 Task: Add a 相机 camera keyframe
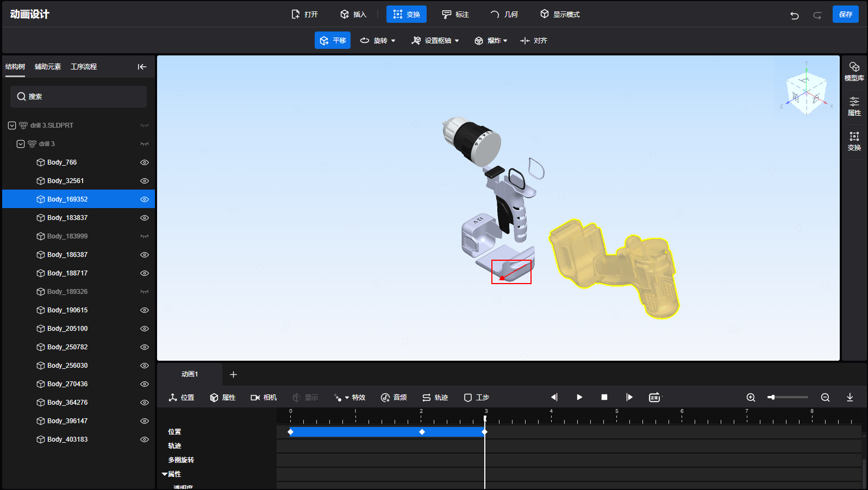264,398
